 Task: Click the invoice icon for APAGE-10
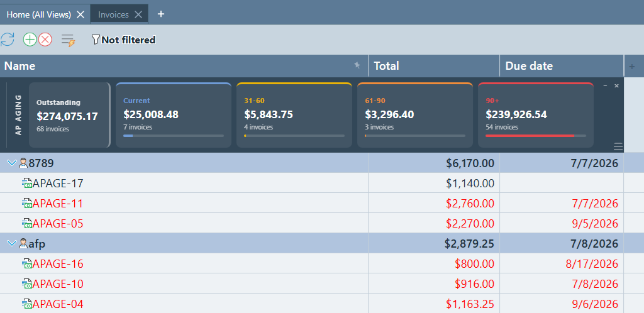point(27,284)
